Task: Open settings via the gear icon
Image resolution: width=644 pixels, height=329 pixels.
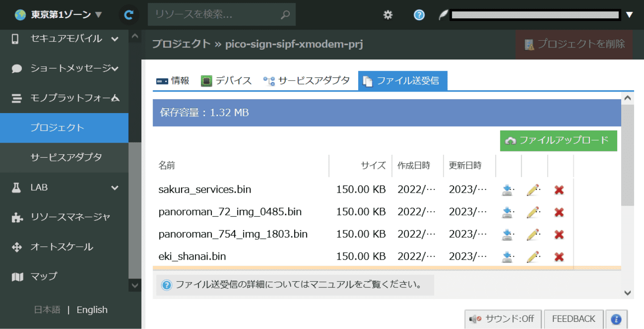Action: click(388, 15)
